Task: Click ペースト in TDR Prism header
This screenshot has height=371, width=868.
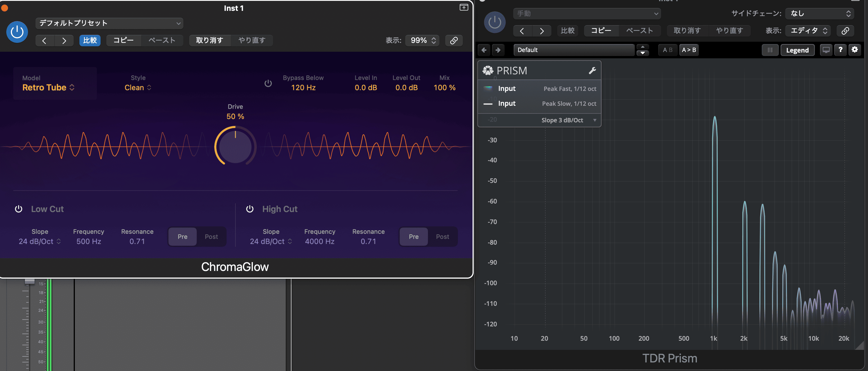Action: click(639, 31)
